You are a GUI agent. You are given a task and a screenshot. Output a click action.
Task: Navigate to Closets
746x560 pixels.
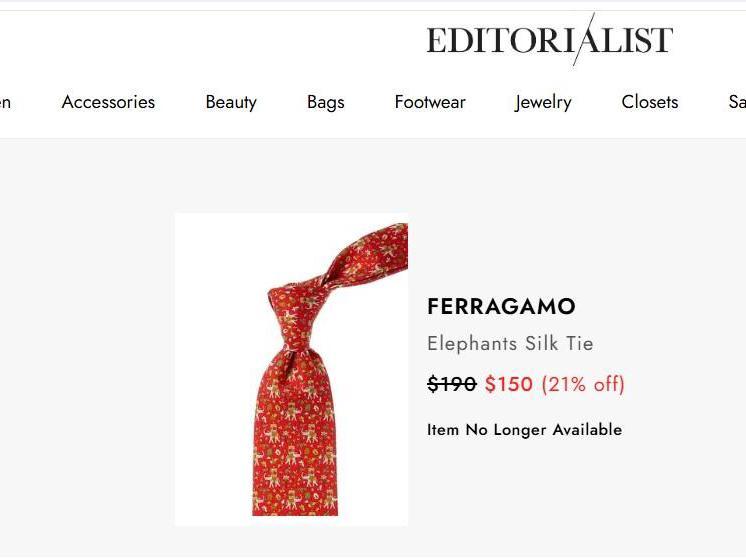coord(649,102)
